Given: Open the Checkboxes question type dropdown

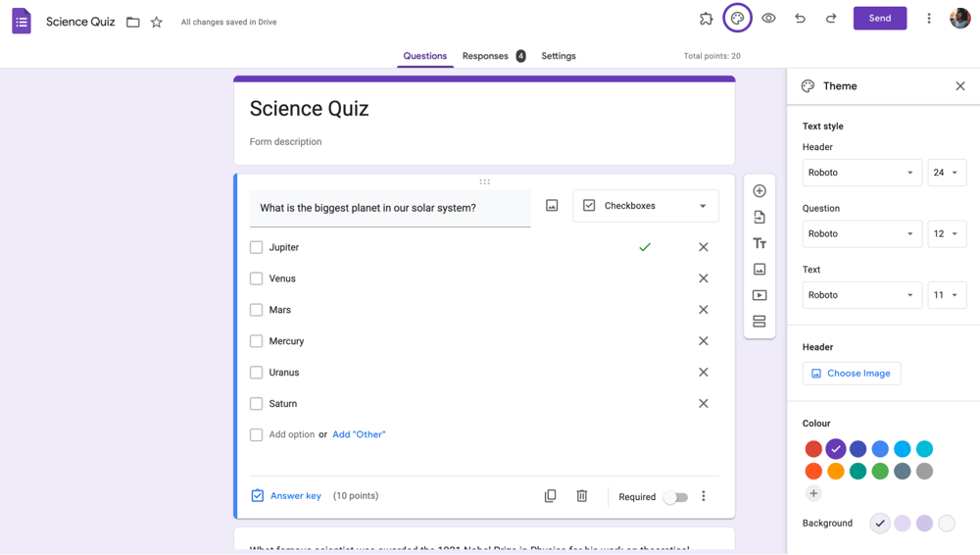Looking at the screenshot, I should (x=646, y=206).
